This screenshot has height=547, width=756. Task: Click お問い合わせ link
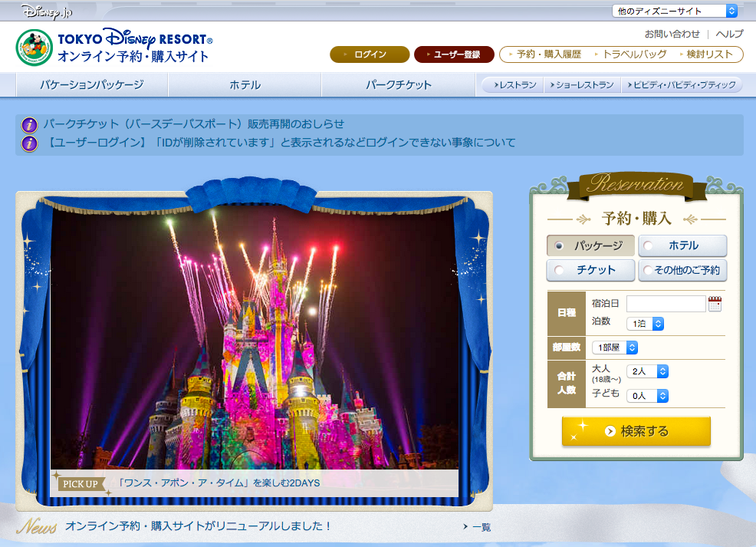672,34
